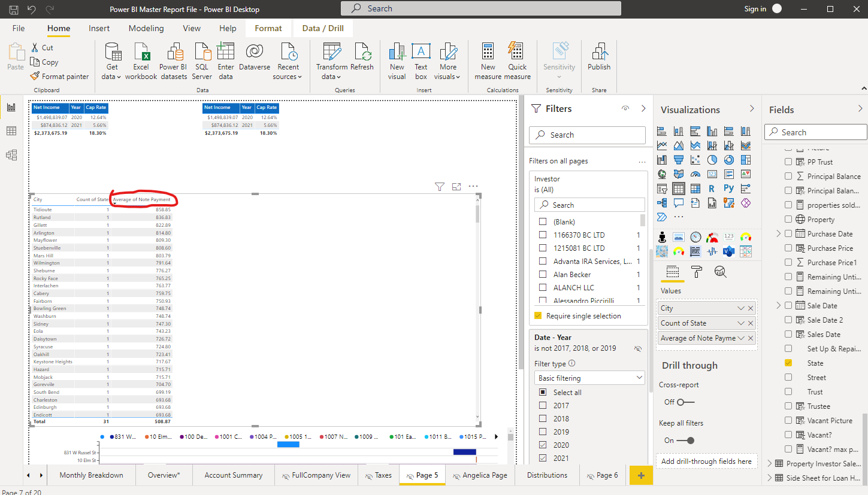Select the Power Apps visual
This screenshot has width=868, height=495.
(745, 203)
